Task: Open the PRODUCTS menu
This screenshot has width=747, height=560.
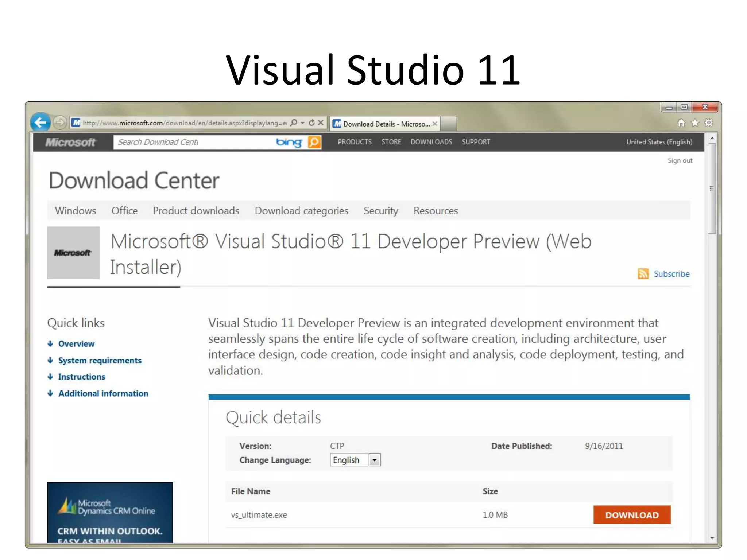Action: click(x=355, y=142)
